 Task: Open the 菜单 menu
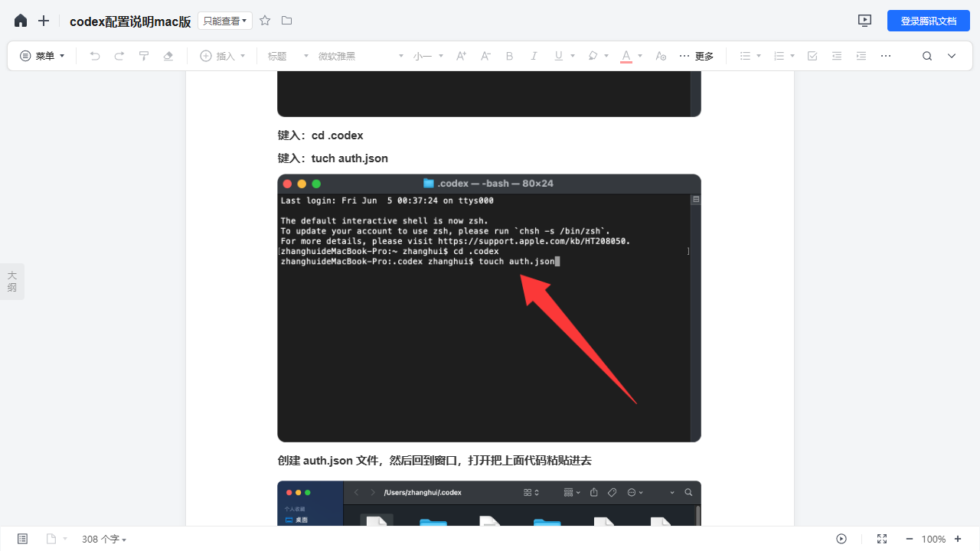pos(42,56)
